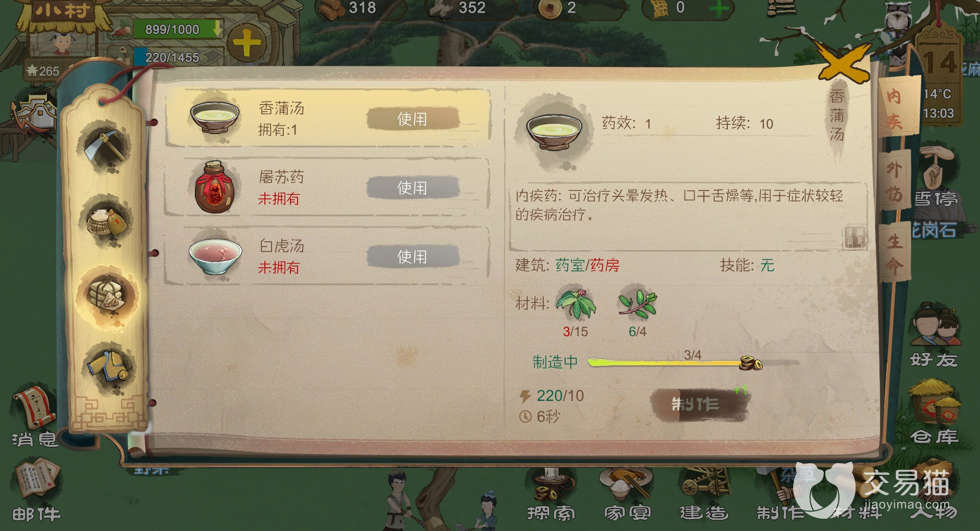980x531 pixels.
Task: Click the 制作 craft button
Action: [698, 404]
